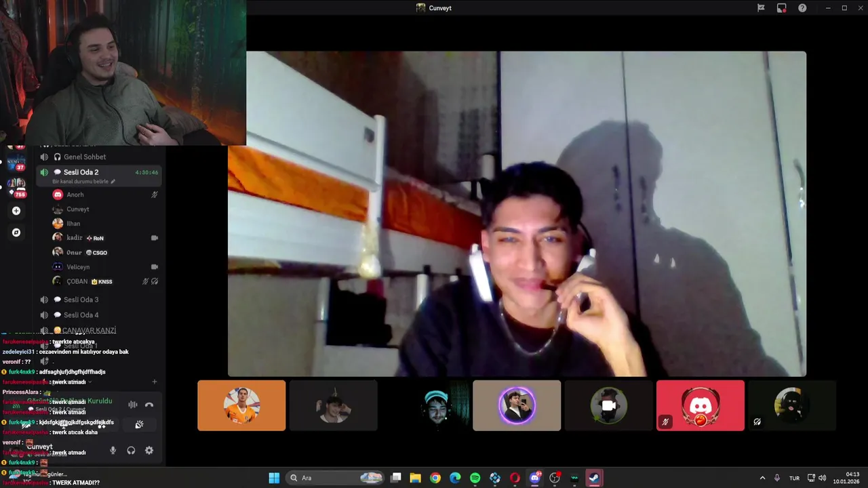Screen dimensions: 868x488
Task: Click the main webcam video stream
Action: tap(517, 213)
